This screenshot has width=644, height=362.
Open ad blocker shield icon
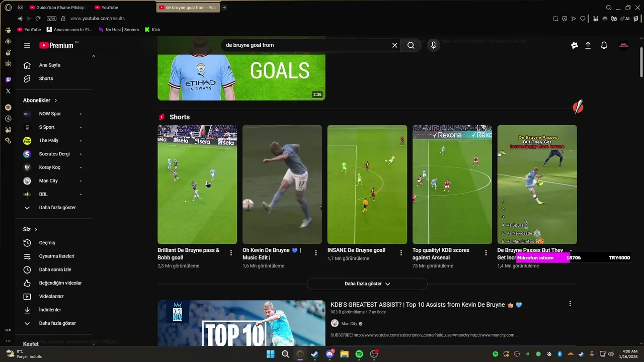tap(565, 19)
